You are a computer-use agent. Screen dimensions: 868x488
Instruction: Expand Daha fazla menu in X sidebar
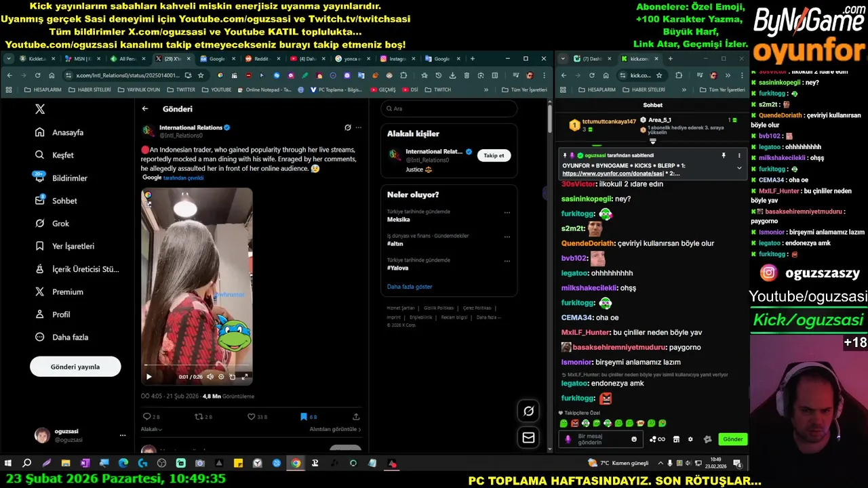tap(62, 337)
